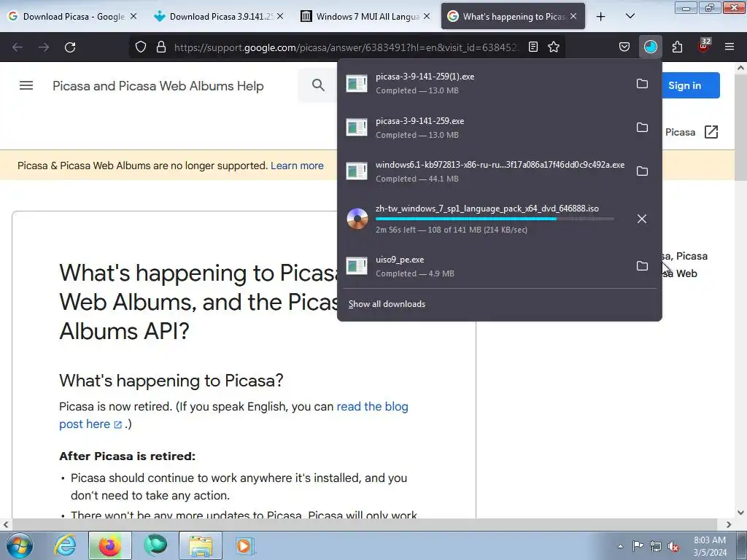This screenshot has width=747, height=560.
Task: Bookmark this page with star icon
Action: [x=554, y=47]
